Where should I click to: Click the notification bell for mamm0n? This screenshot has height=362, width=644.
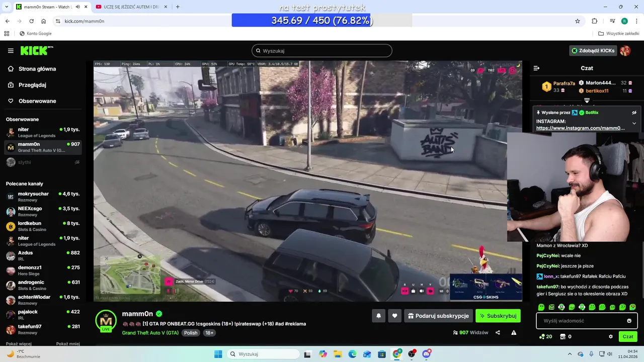[x=378, y=316]
